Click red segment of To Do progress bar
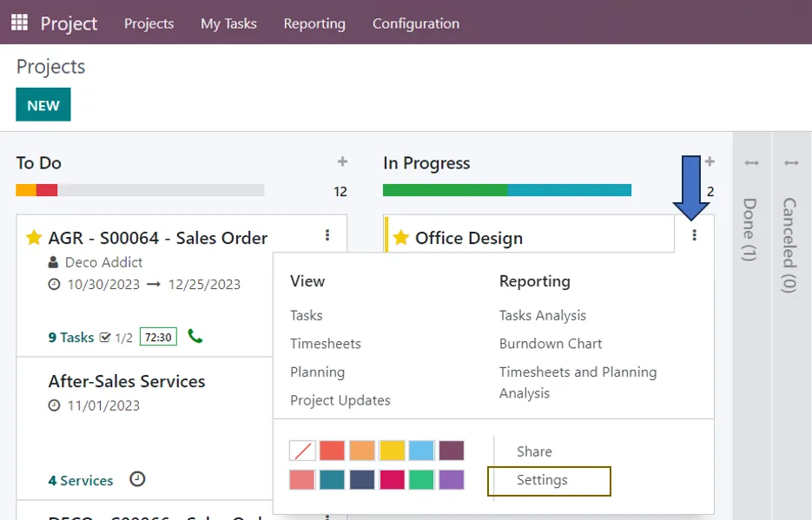This screenshot has height=520, width=812. tap(47, 190)
